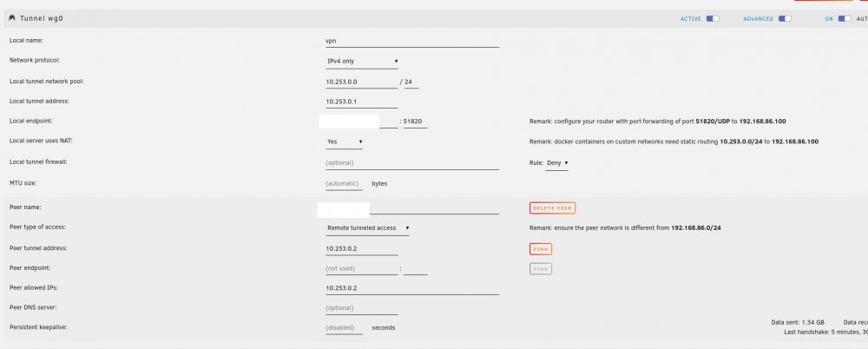
Task: Click the Tunnel wg0 header title
Action: click(42, 18)
